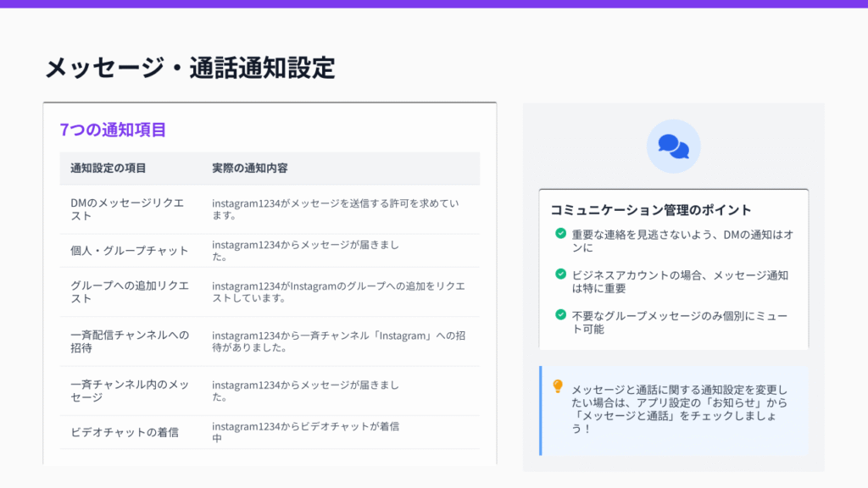This screenshot has width=868, height=488.
Task: Click the blue chat bubbles icon
Action: [x=673, y=147]
